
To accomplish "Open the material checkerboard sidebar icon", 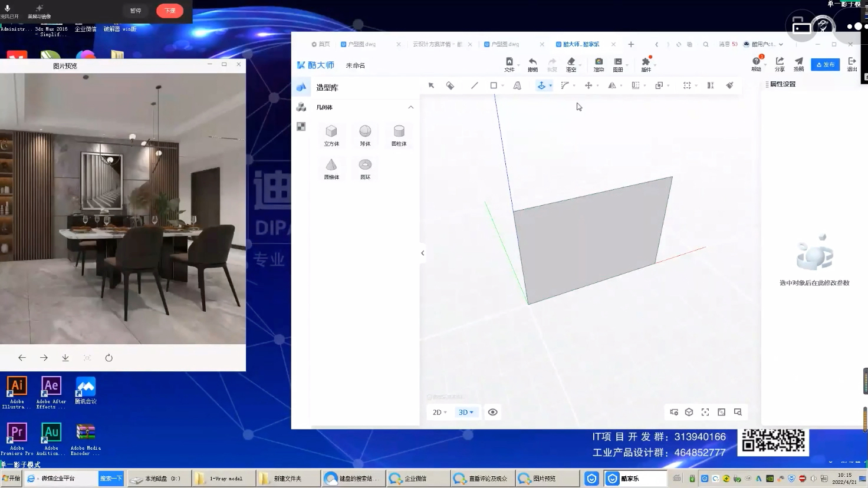I will (x=301, y=126).
